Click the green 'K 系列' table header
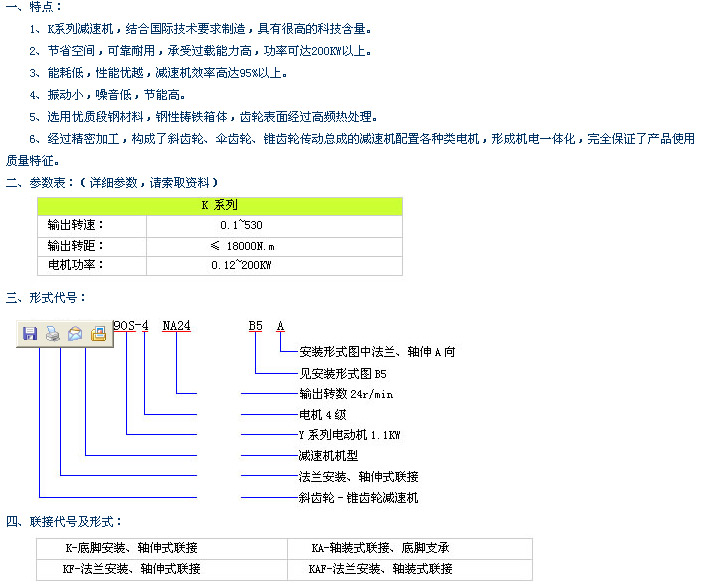704x588 pixels. [220, 205]
